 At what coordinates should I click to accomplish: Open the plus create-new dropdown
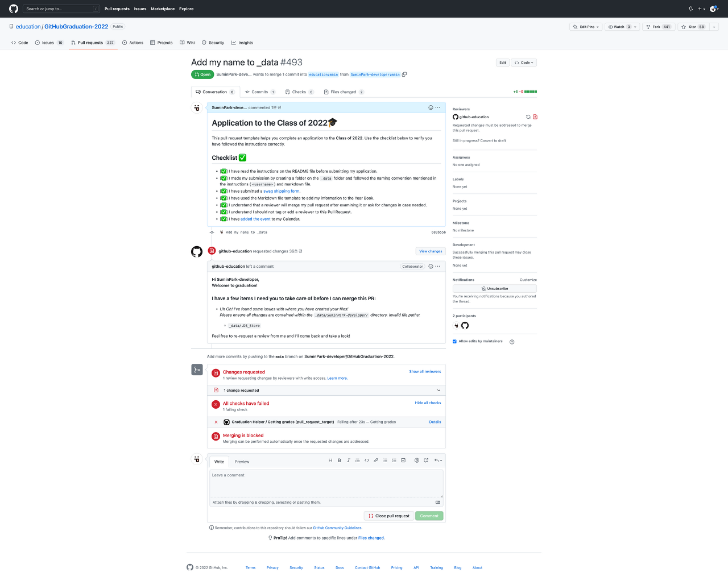click(x=701, y=9)
